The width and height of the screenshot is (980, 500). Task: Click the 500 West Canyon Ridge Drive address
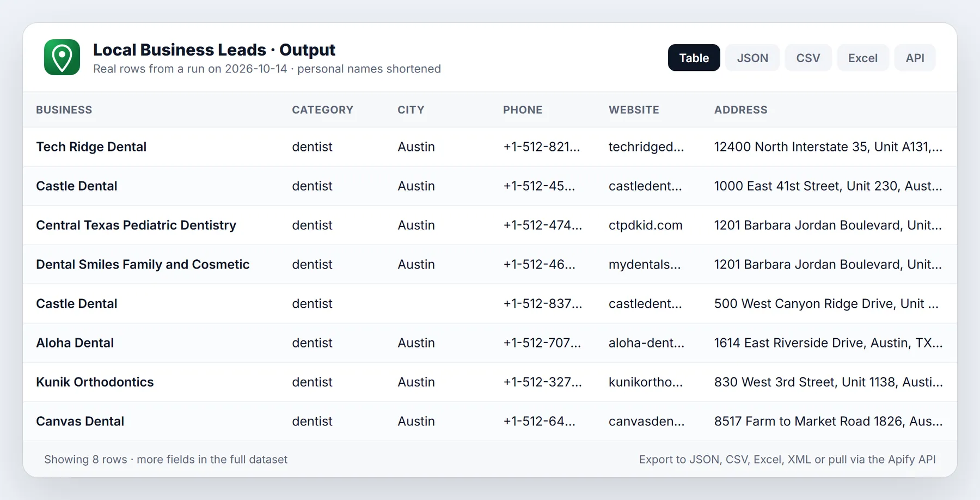[x=826, y=304]
